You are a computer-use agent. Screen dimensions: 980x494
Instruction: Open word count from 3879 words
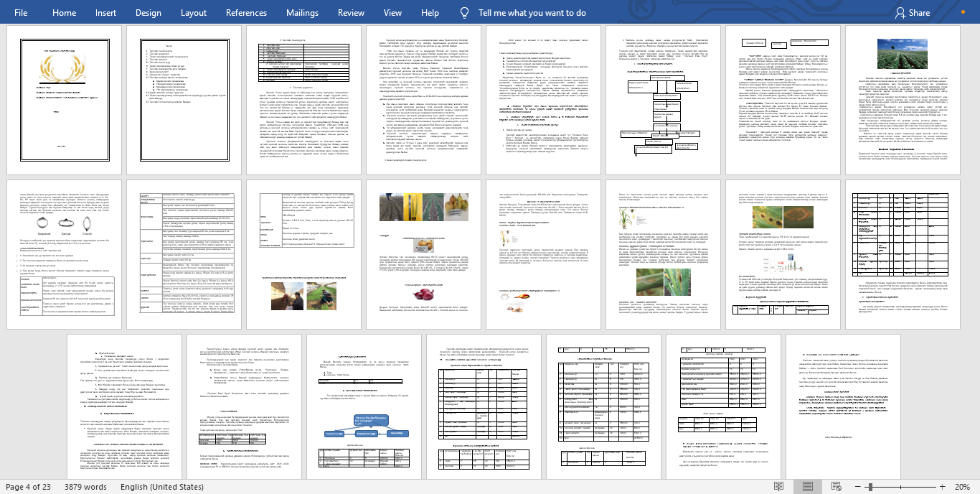pos(85,487)
